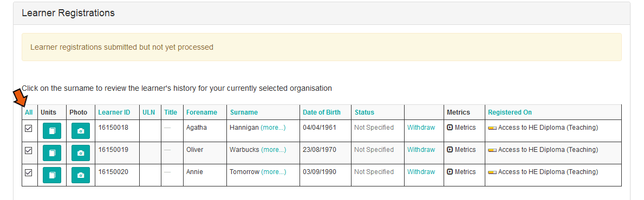Click surname Tomorrow to review history

[244, 172]
